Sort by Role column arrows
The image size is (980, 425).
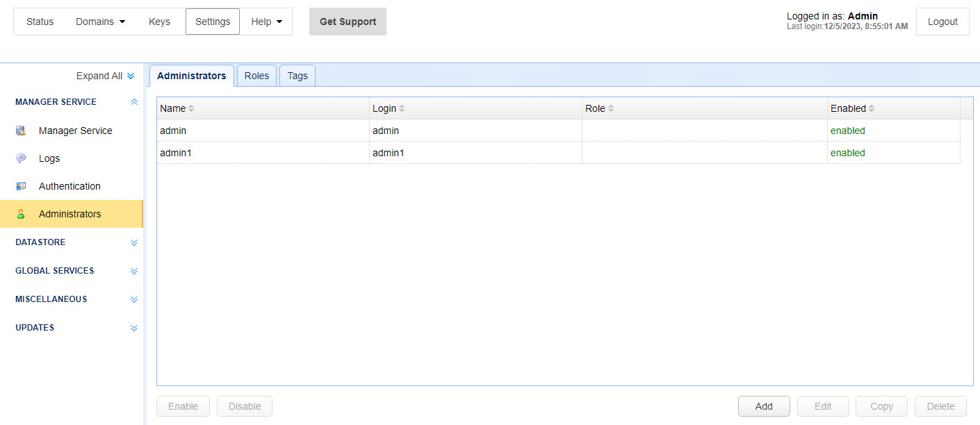[x=611, y=108]
